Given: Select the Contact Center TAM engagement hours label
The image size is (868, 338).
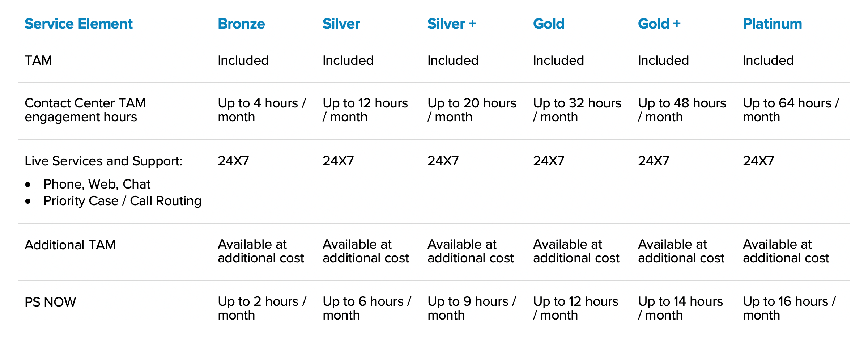Looking at the screenshot, I should click(x=85, y=110).
